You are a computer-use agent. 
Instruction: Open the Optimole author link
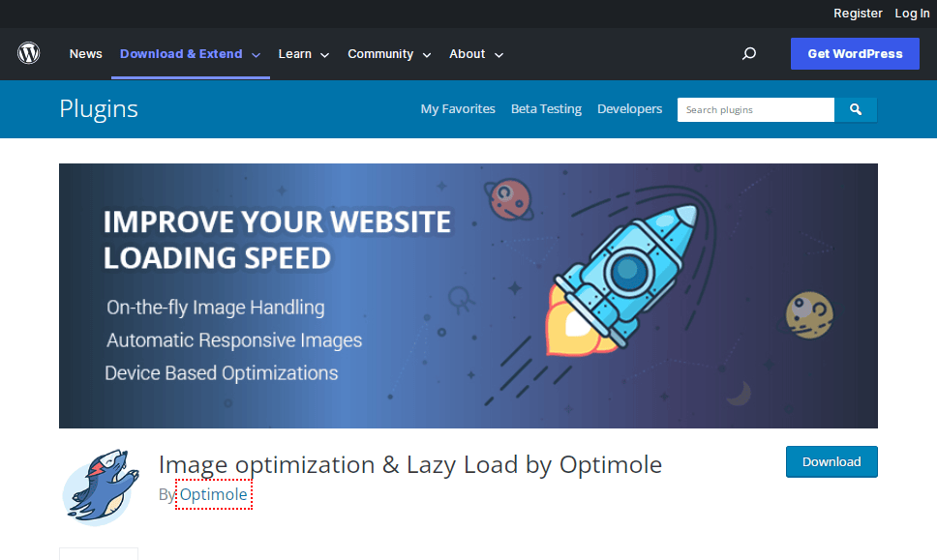coord(213,494)
